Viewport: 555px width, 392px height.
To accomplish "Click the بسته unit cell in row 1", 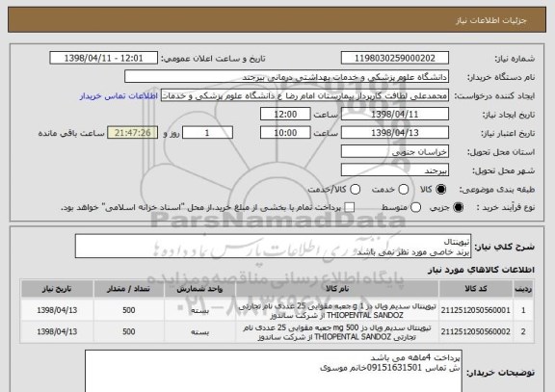I will 199,310.
